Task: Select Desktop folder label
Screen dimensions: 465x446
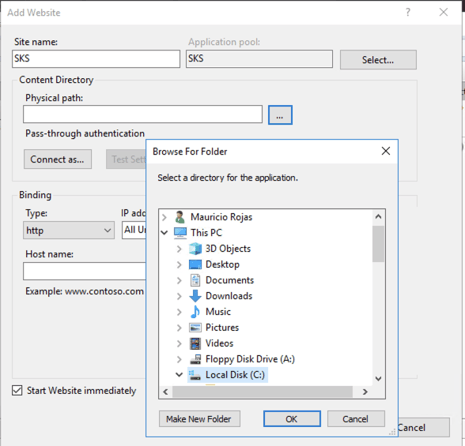Action: (x=222, y=265)
